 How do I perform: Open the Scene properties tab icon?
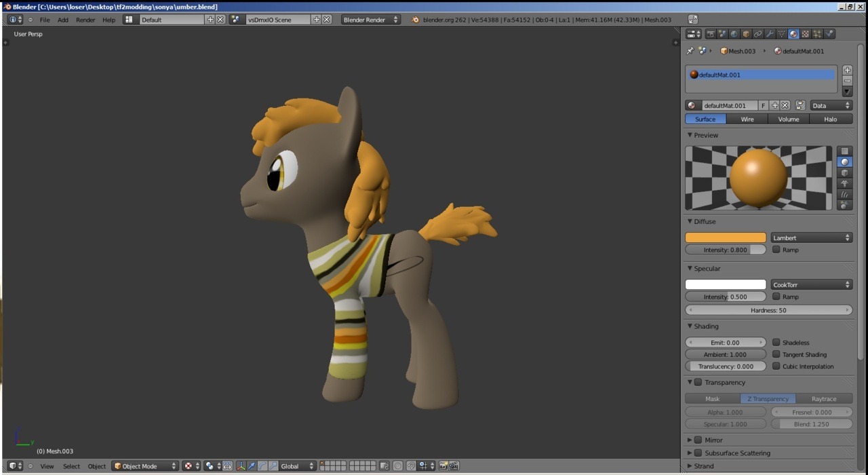click(x=723, y=34)
